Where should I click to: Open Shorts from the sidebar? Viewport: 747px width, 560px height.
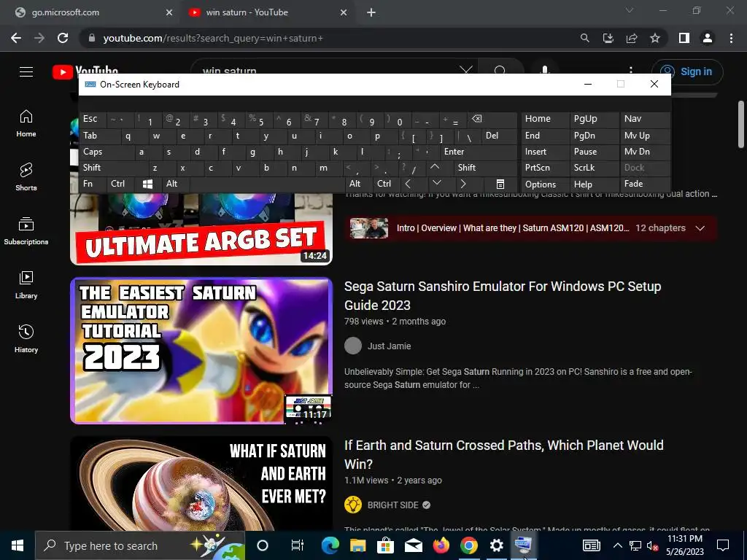pyautogui.click(x=26, y=177)
